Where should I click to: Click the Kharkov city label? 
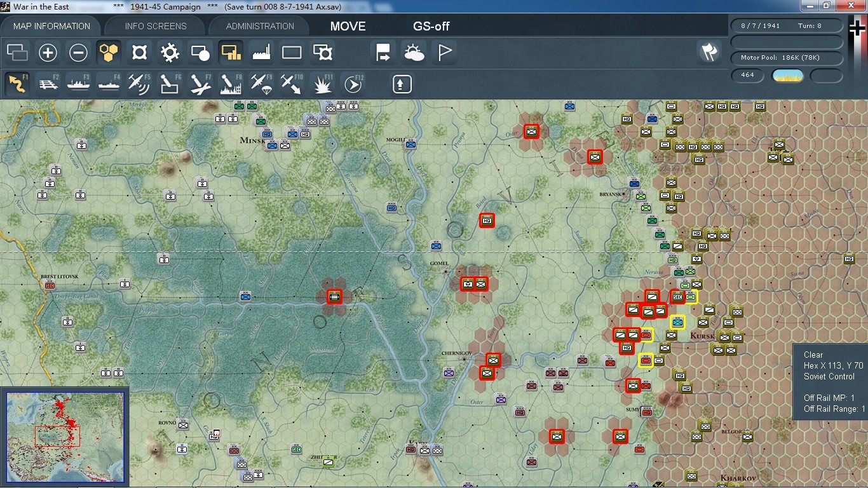click(x=738, y=478)
